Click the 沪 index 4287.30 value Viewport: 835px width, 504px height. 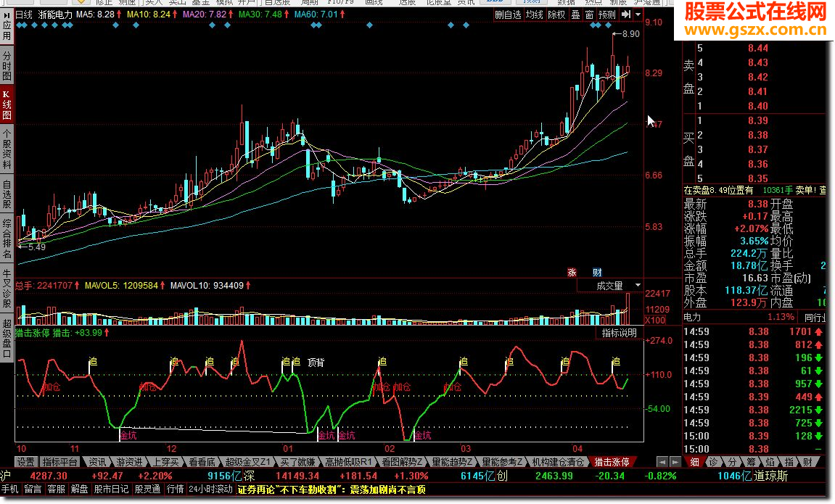tap(49, 476)
